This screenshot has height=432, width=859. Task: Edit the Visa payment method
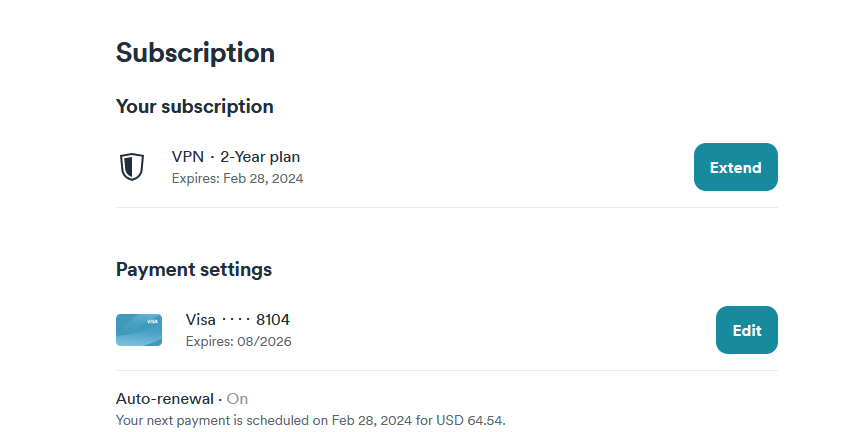pyautogui.click(x=747, y=330)
